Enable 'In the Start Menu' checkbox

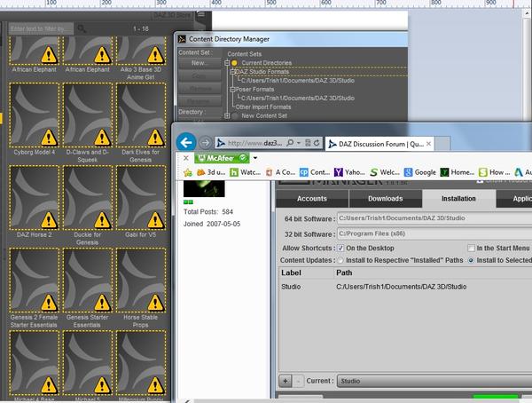point(471,248)
